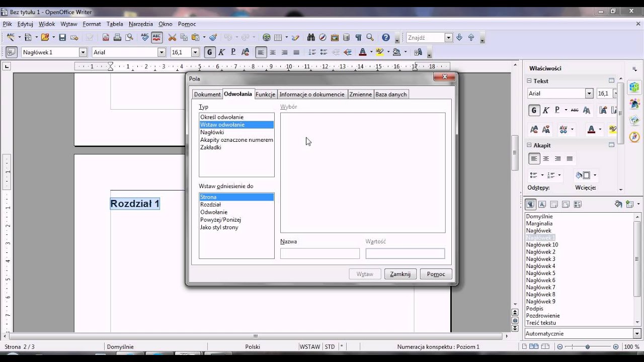Toggle Nonprinting Characters pilcrow icon
This screenshot has width=644, height=362.
tap(358, 37)
